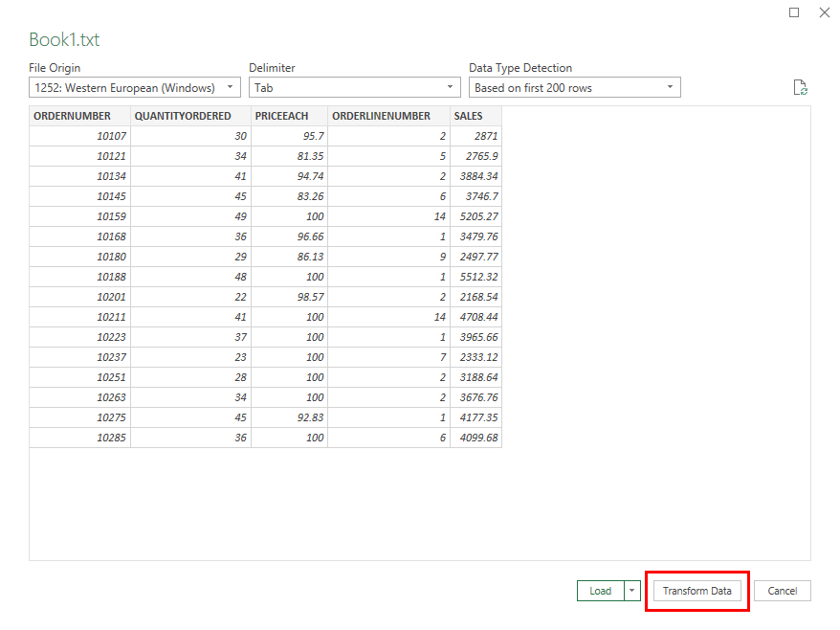Click sales value 4177.35
Image resolution: width=840 pixels, height=630 pixels.
tap(475, 417)
